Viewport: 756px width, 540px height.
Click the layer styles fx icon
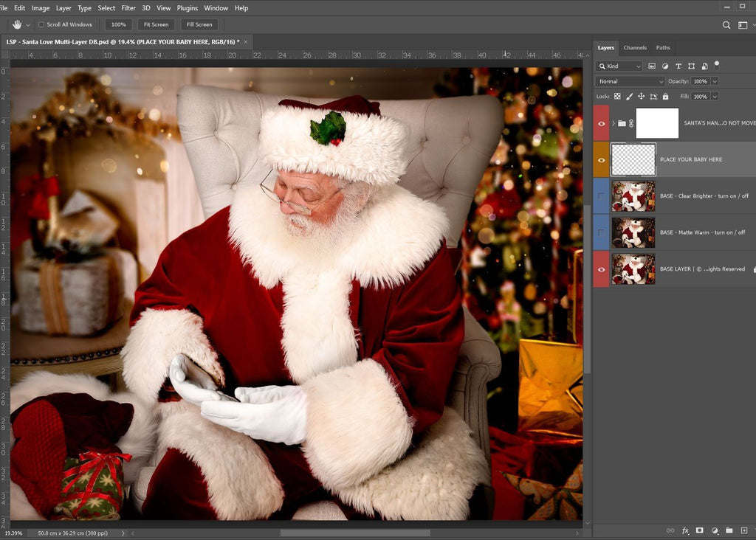point(685,530)
